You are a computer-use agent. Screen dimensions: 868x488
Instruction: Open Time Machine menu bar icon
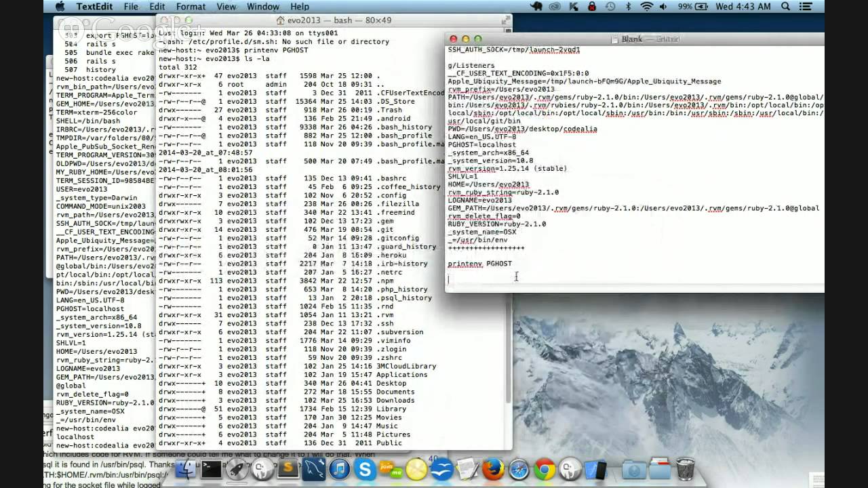pos(610,6)
